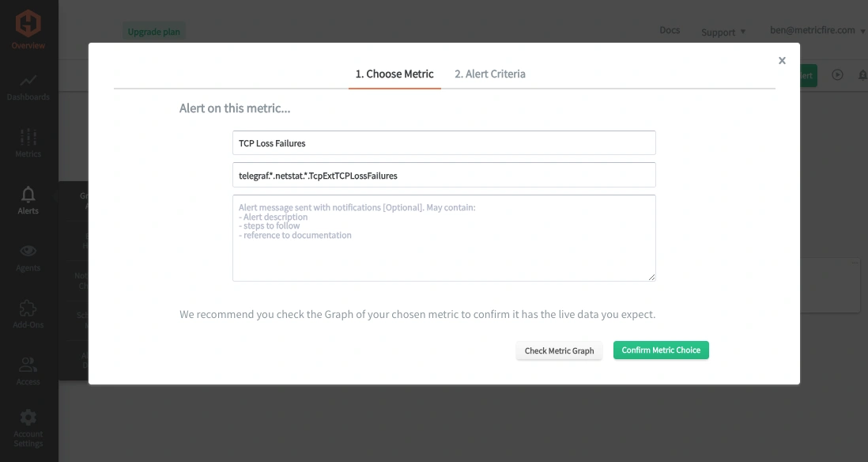Viewport: 868px width, 462px height.
Task: Expand the ben@metricfire.com account dropdown
Action: [x=817, y=31]
